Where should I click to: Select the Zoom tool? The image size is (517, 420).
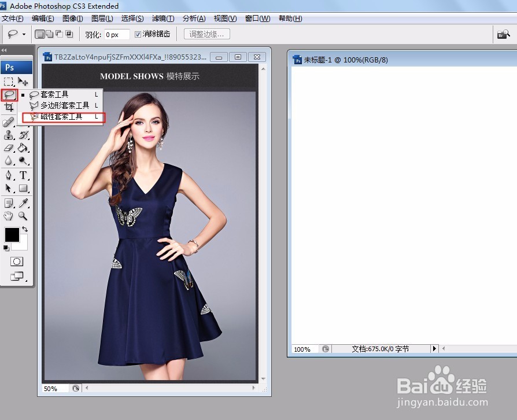(23, 216)
